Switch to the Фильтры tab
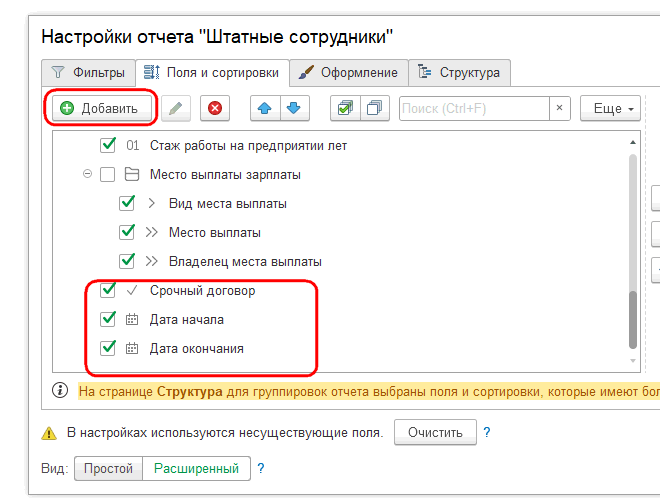 pyautogui.click(x=88, y=73)
